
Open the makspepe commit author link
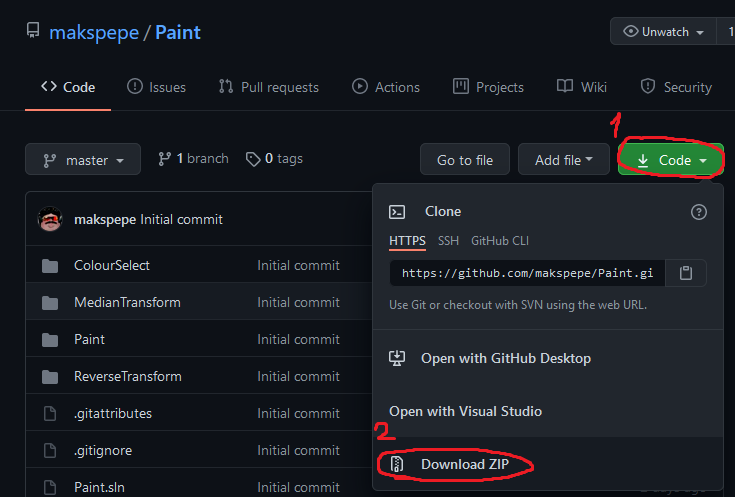coord(105,219)
